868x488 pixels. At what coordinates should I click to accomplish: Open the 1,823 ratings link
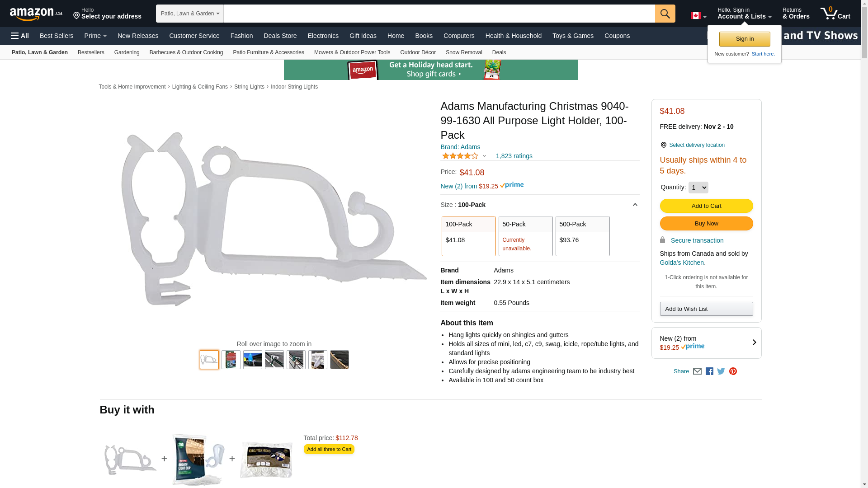tap(514, 156)
